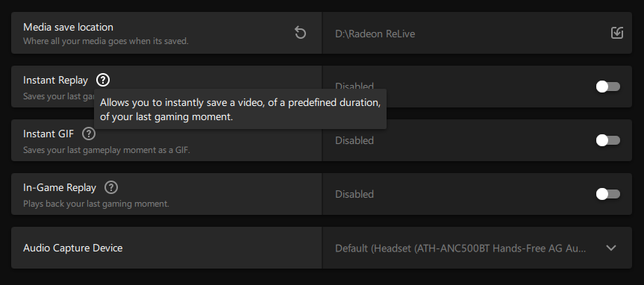Click the Instant Replay help question mark
Screen dimensions: 644x285
click(x=103, y=80)
